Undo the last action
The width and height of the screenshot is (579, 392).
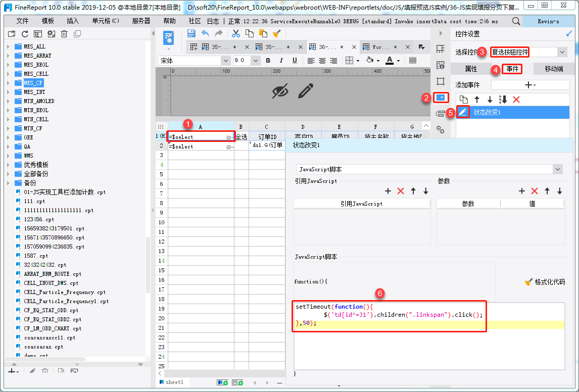point(205,33)
